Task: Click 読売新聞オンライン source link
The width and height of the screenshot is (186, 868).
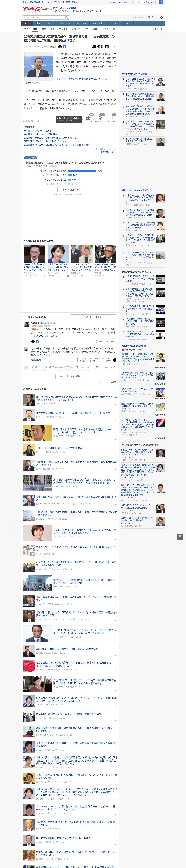Action: [x=108, y=152]
